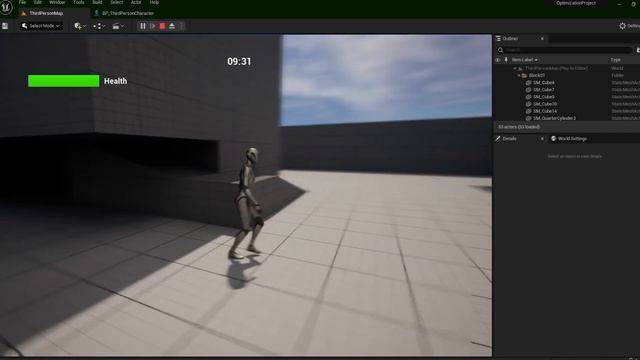Open the Select Mode dropdown
The height and width of the screenshot is (360, 640).
41,26
